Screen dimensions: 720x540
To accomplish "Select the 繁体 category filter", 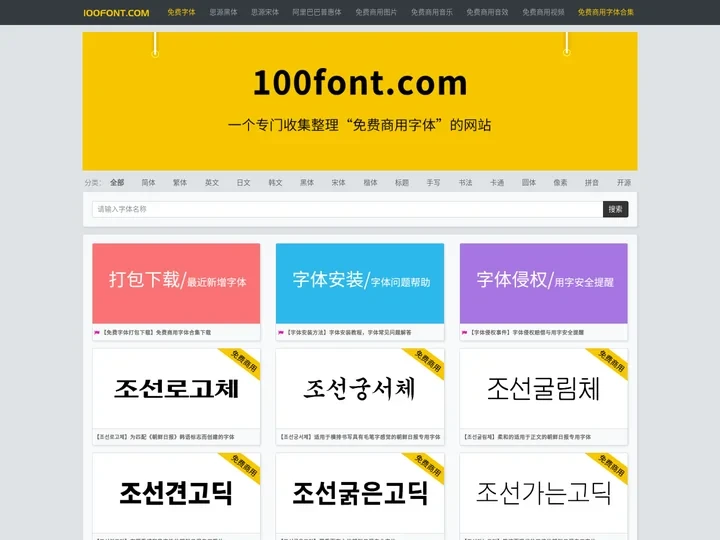I will (180, 182).
